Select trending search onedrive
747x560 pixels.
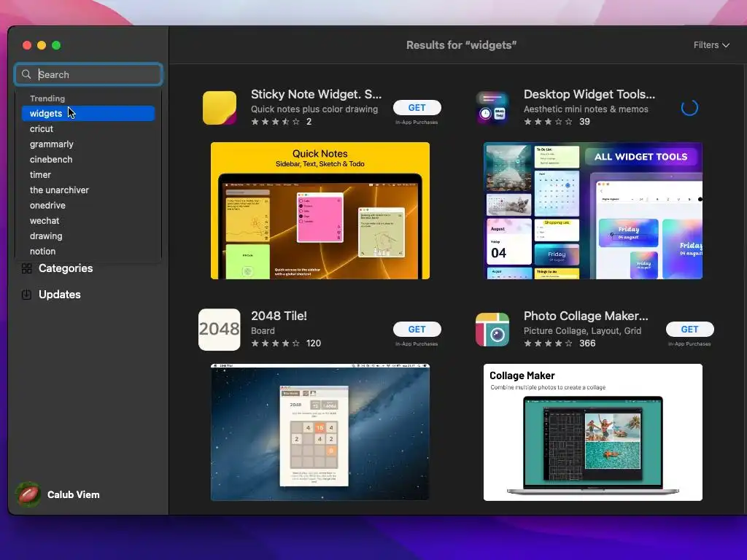pyautogui.click(x=88, y=205)
